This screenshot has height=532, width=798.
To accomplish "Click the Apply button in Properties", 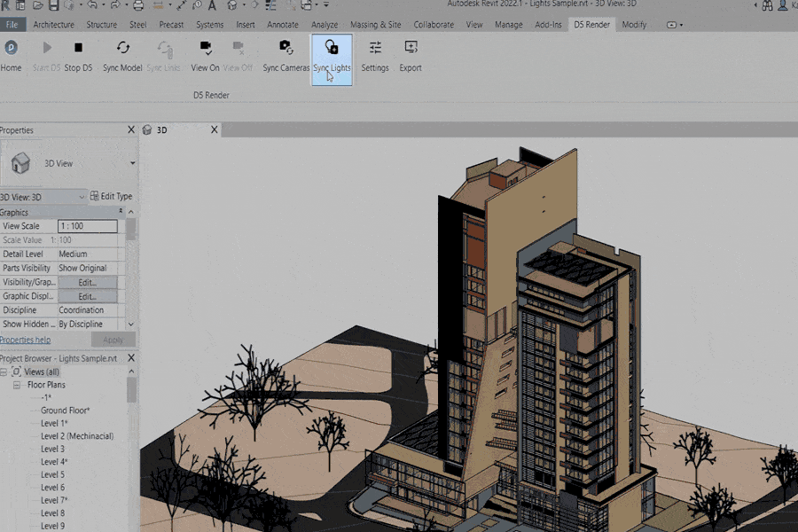I will [x=113, y=340].
